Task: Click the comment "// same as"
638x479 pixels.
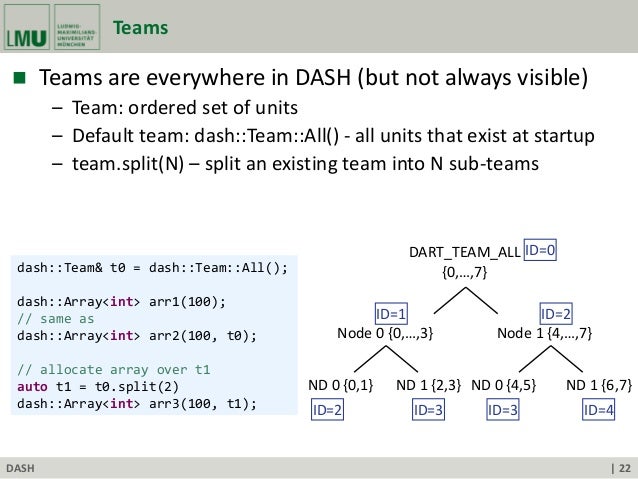Action: click(56, 319)
